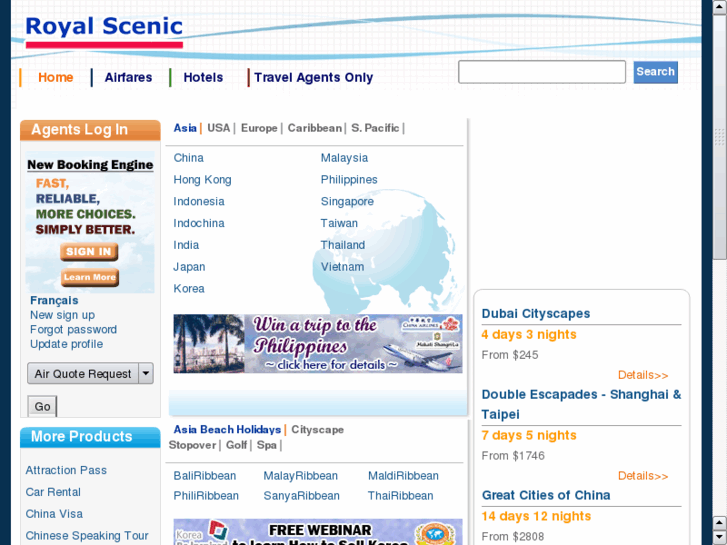The image size is (727, 545).
Task: Click the Royal Scenic logo
Action: [x=104, y=31]
